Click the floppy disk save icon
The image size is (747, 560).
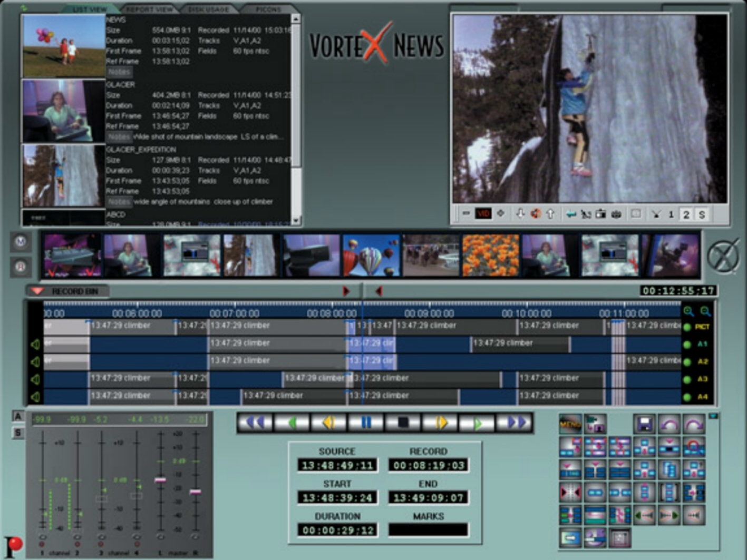(644, 424)
